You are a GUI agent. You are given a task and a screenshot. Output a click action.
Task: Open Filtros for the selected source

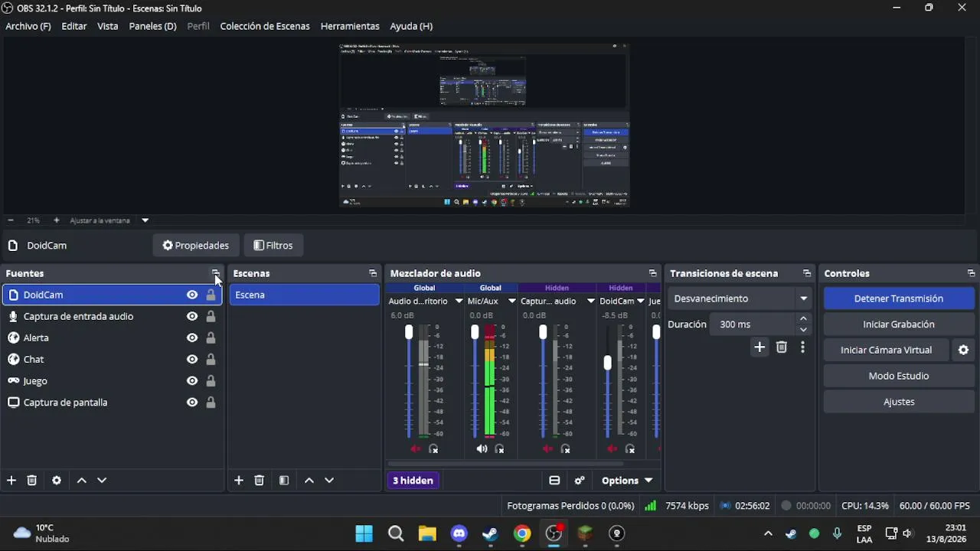pyautogui.click(x=273, y=246)
